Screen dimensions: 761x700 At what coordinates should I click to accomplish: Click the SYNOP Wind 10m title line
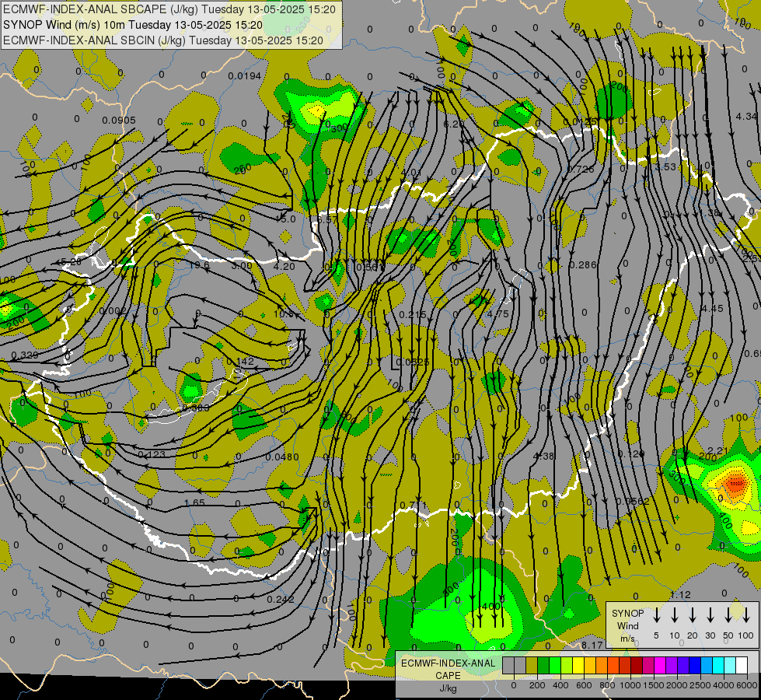[x=132, y=25]
